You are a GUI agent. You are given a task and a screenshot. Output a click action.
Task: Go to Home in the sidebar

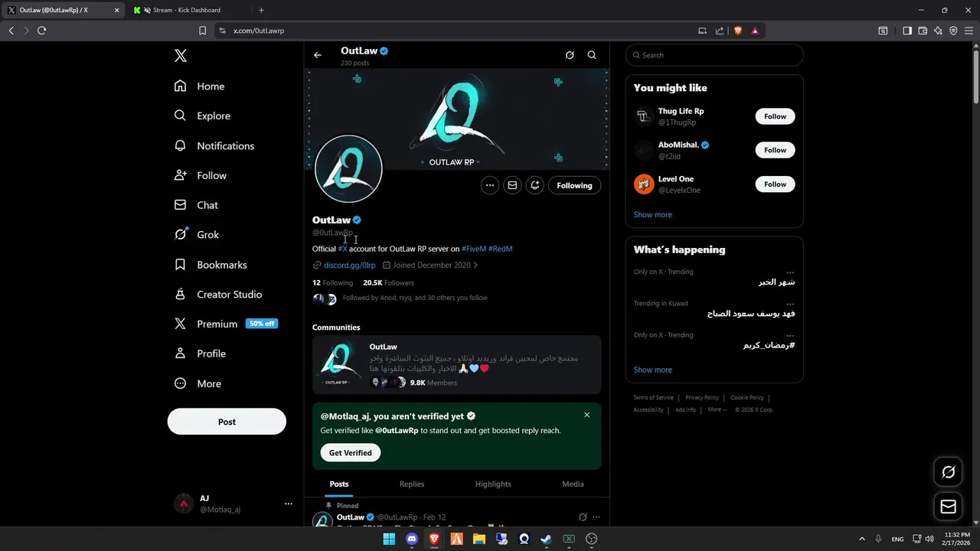tap(199, 86)
